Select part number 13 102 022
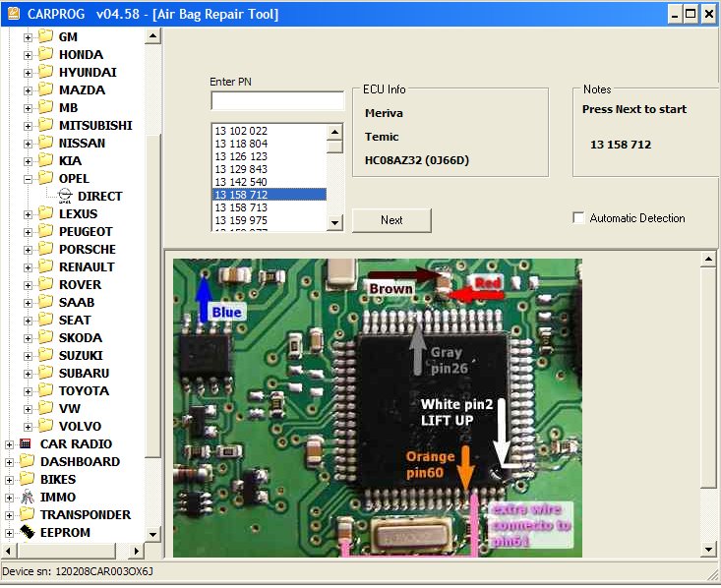The image size is (721, 588). pyautogui.click(x=270, y=131)
